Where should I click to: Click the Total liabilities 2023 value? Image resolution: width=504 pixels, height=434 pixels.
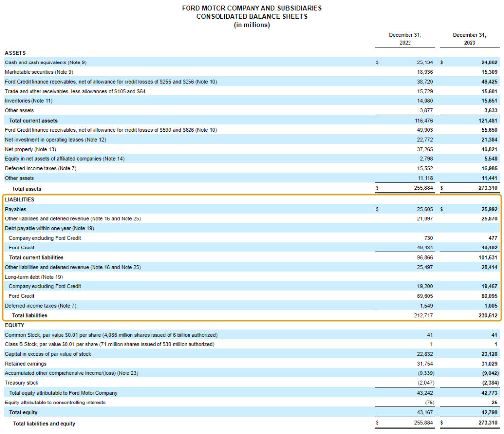[x=488, y=315]
